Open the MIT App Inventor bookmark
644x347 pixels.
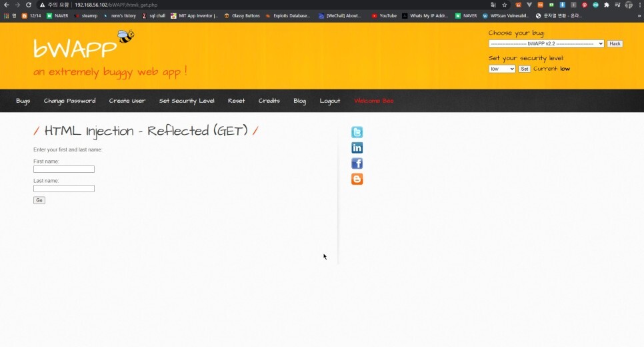point(194,15)
